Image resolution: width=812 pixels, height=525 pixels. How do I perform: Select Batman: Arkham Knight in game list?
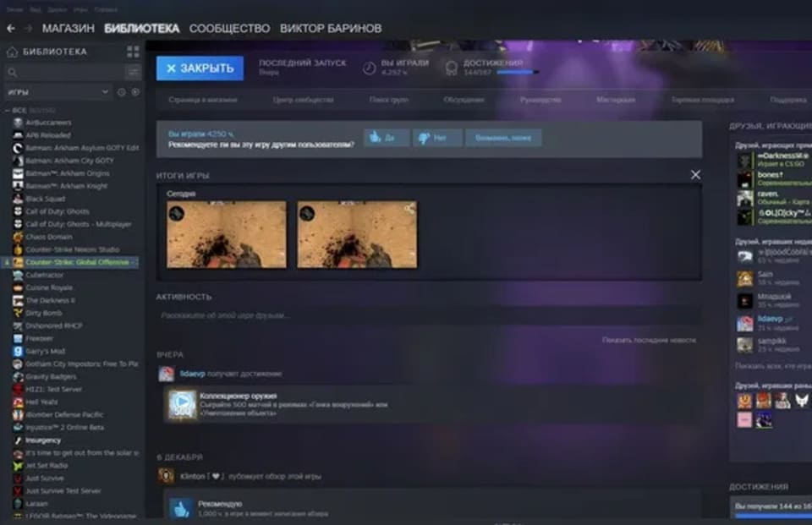click(67, 186)
